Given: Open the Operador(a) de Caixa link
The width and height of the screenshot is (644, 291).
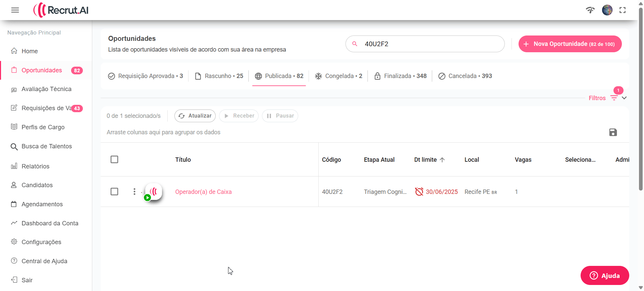Looking at the screenshot, I should [x=203, y=192].
